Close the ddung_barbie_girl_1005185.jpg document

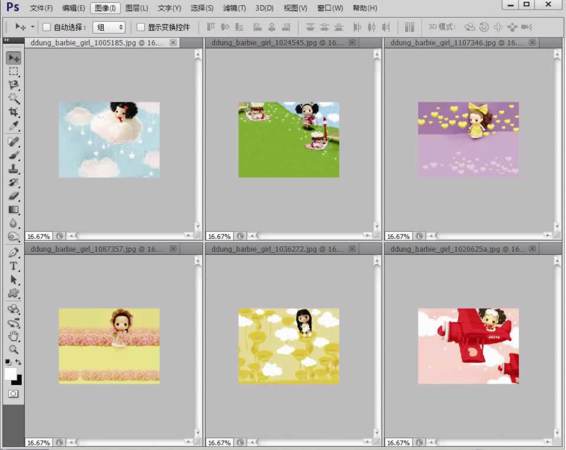click(173, 43)
